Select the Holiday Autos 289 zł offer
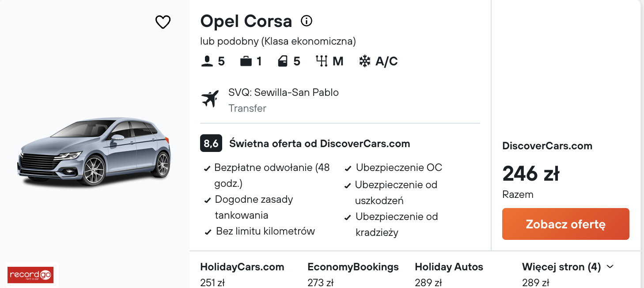 [449, 274]
